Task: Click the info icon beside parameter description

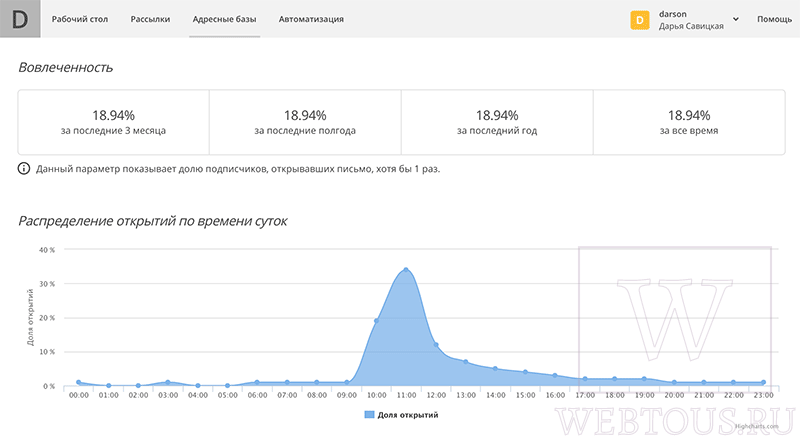Action: click(x=24, y=168)
